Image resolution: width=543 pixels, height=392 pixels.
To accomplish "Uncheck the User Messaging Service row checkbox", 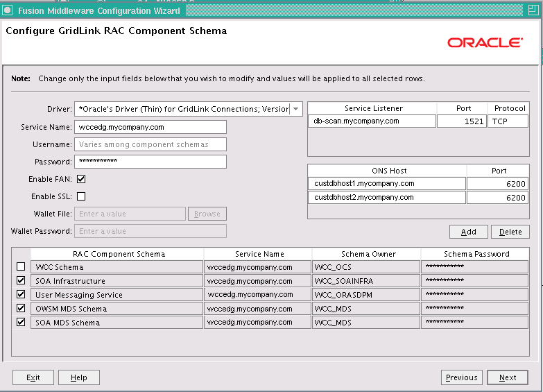I will point(21,294).
